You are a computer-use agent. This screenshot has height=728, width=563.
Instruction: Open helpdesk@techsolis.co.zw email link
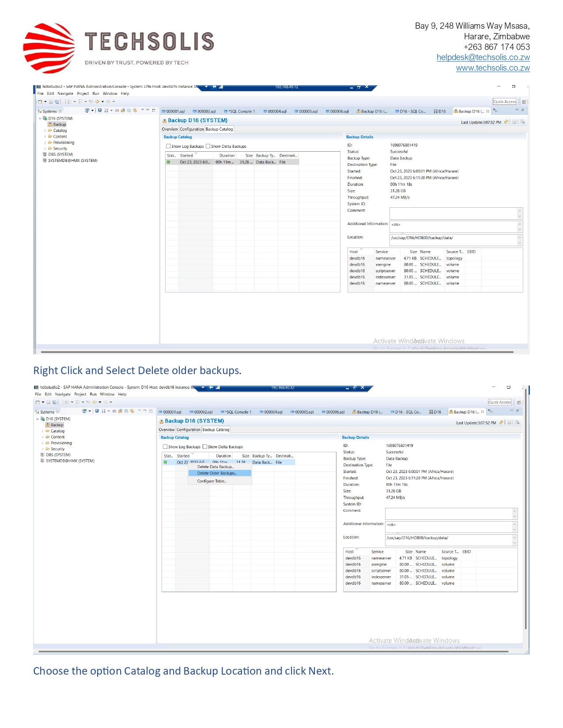483,57
